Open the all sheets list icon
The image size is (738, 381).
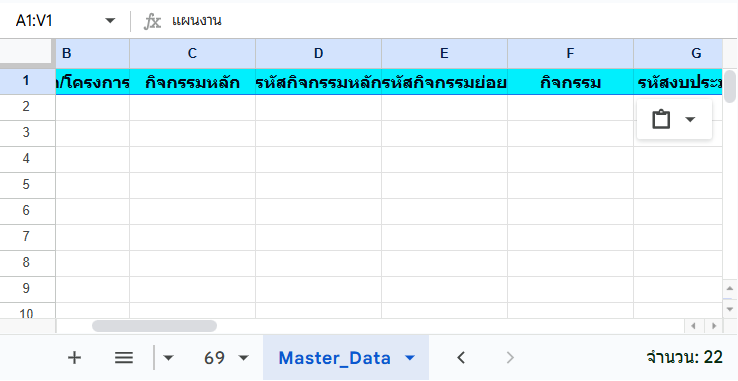(x=124, y=358)
